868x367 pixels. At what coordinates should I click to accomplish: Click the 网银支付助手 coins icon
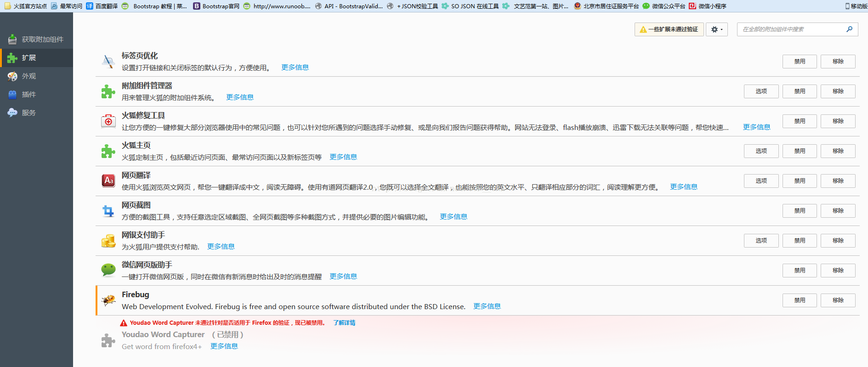108,241
